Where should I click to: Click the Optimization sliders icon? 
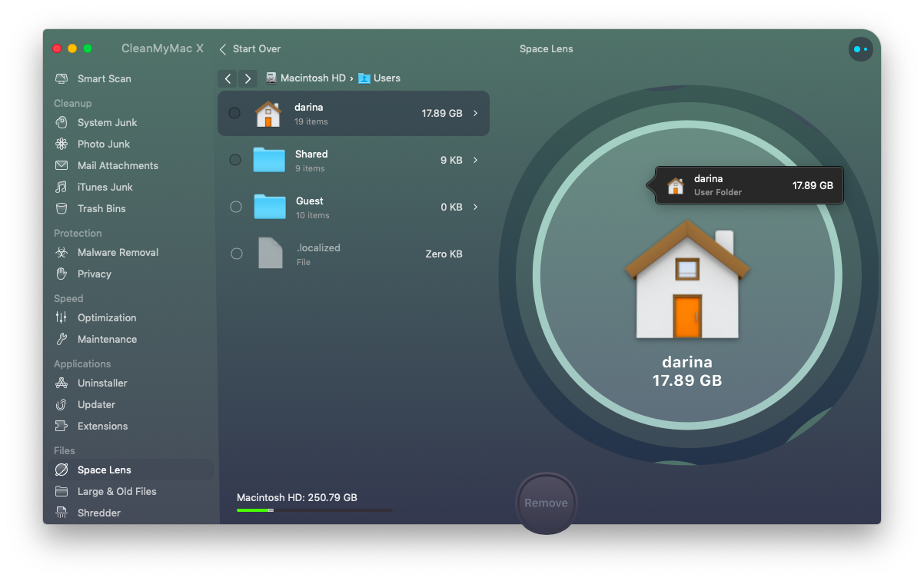tap(61, 317)
